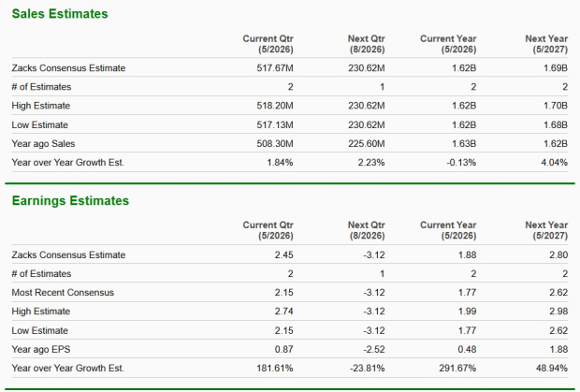Click the 508.30M year ago sales figure
580x392 pixels.
[274, 143]
